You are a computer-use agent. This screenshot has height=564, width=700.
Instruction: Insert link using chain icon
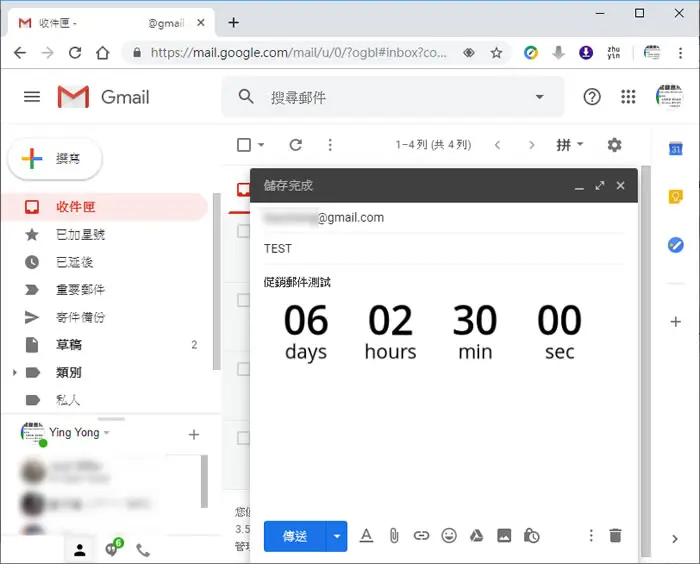(x=421, y=535)
